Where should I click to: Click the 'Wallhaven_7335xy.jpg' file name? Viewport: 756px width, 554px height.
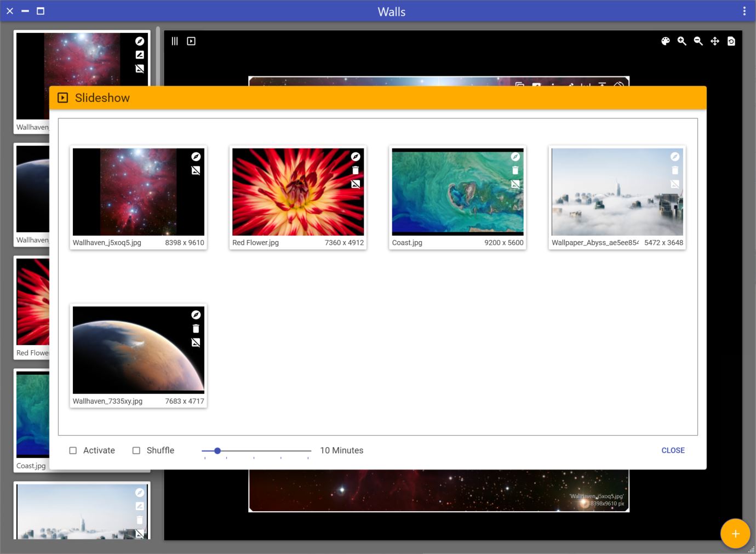pos(107,401)
